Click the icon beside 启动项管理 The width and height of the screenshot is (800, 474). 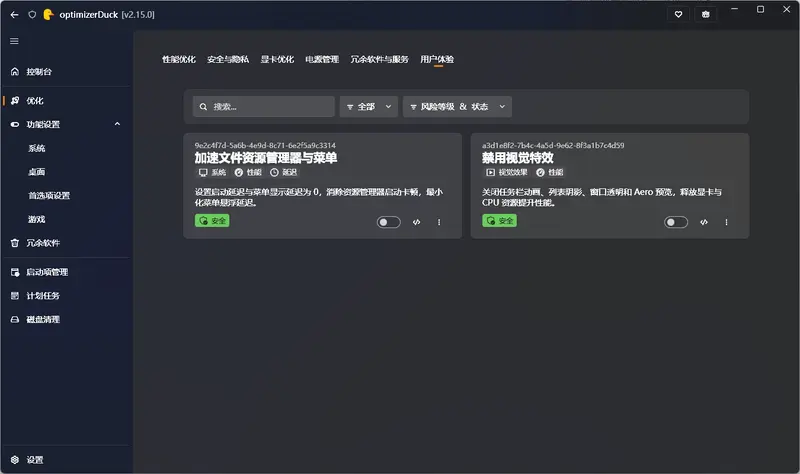[15, 272]
